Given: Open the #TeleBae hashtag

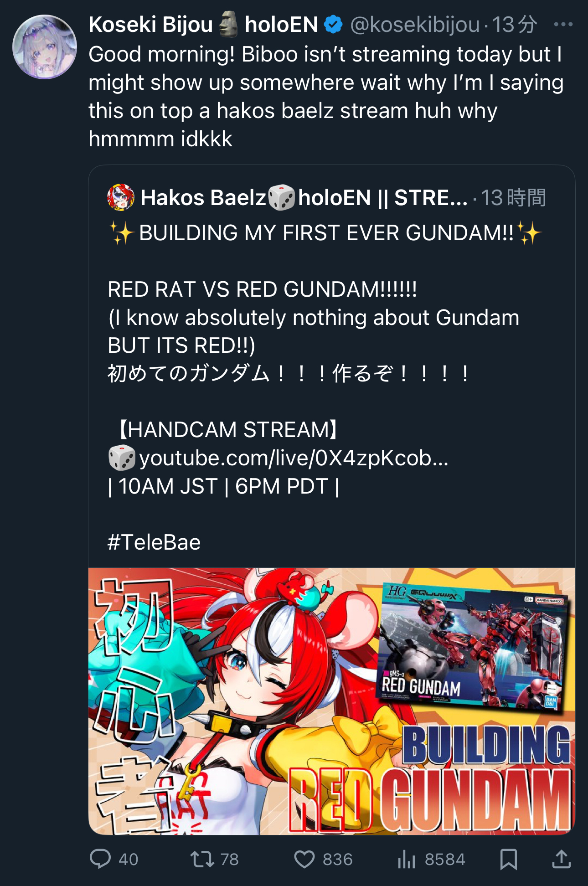Looking at the screenshot, I should pos(154,542).
